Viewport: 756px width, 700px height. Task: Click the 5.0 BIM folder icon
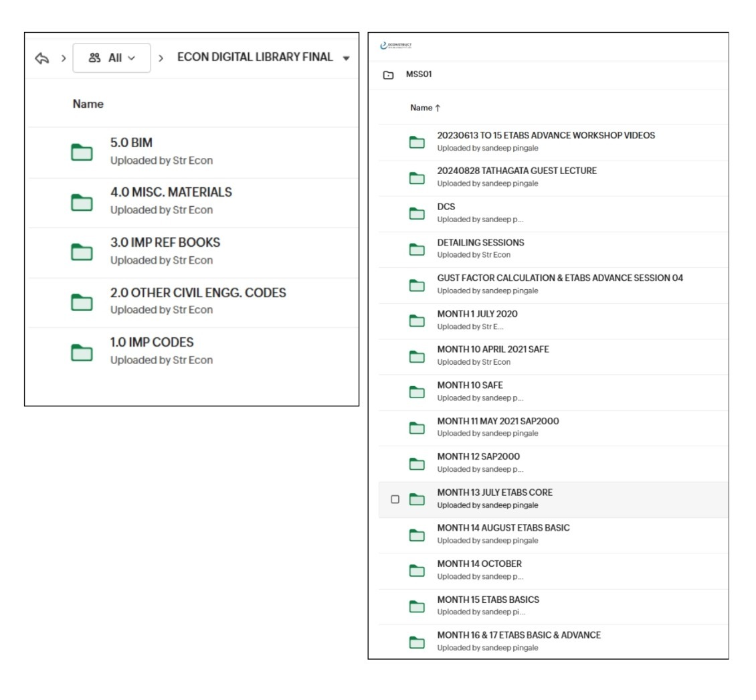82,152
